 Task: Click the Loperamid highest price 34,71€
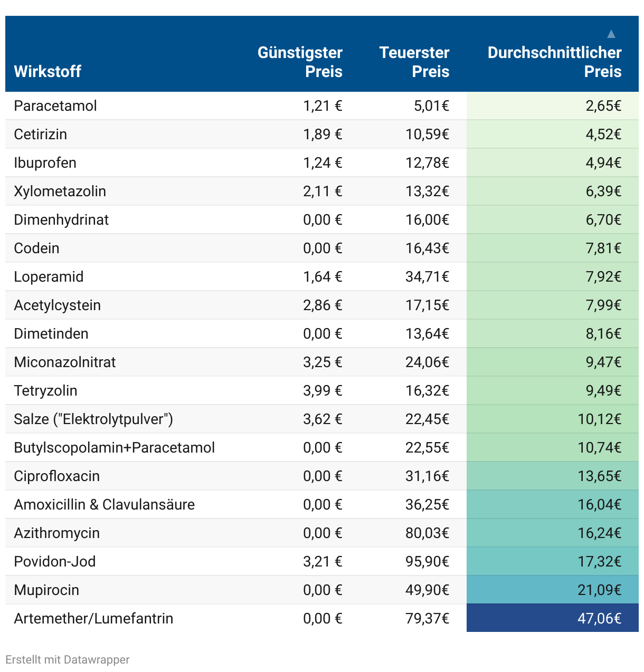coord(427,276)
